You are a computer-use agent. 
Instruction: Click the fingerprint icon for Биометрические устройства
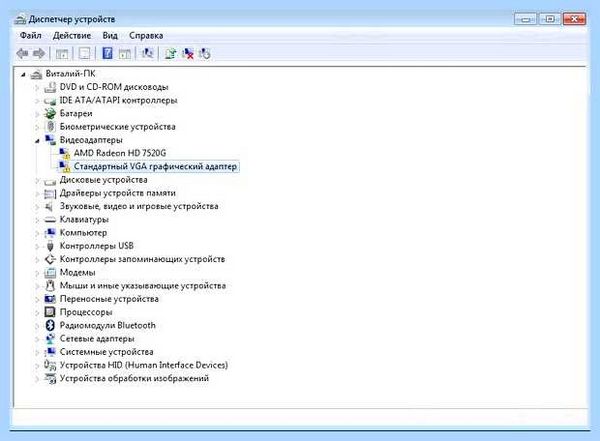coord(50,126)
